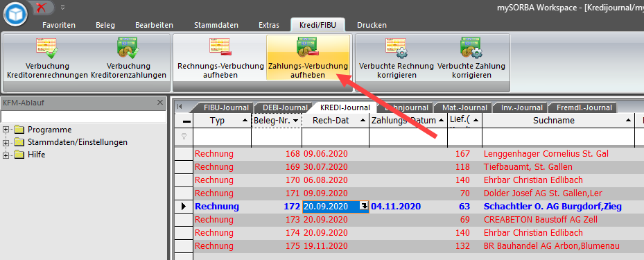Click Rech-Dat 19.11.2020 cell
Image resolution: width=644 pixels, height=260 pixels.
coord(336,246)
